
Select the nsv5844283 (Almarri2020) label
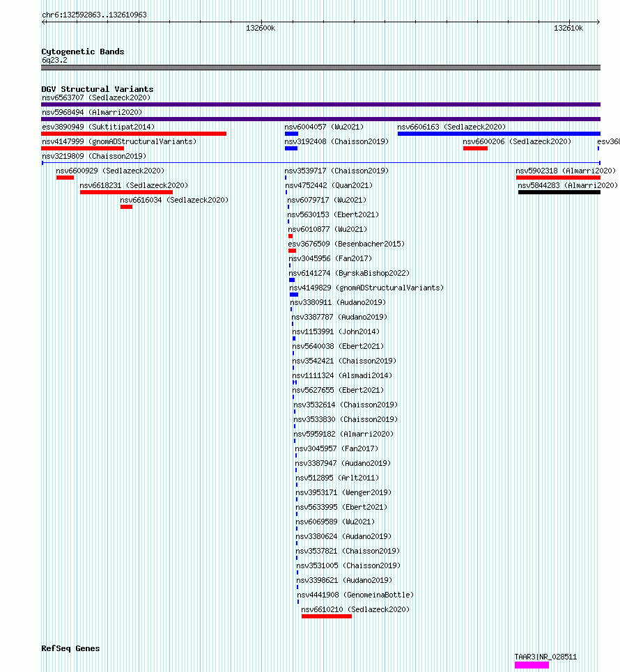(568, 185)
